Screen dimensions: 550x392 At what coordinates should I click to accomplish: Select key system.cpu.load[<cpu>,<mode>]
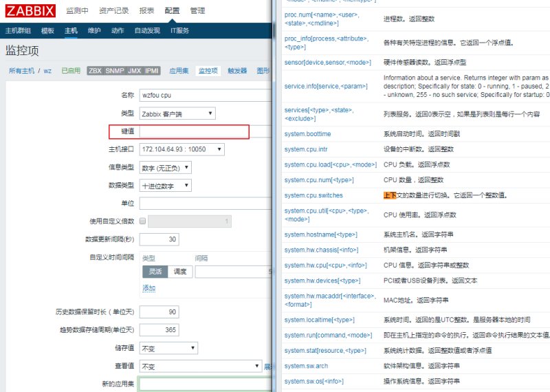[331, 164]
